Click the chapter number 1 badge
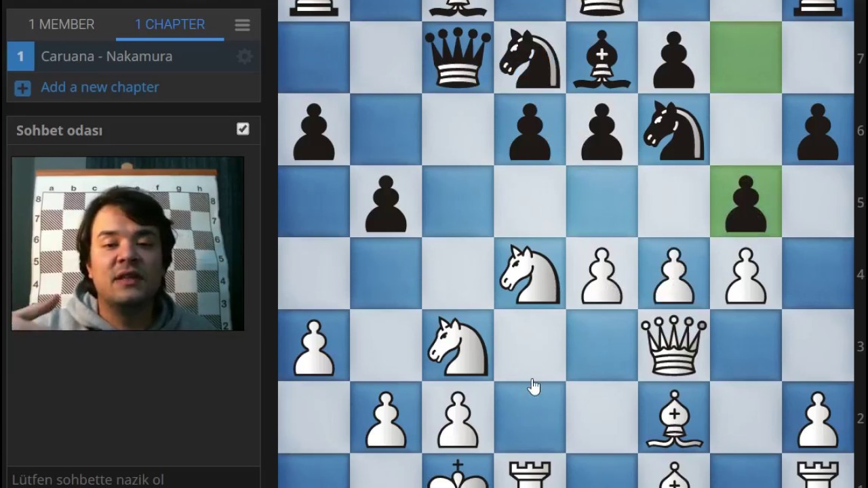868x488 pixels. tap(20, 56)
